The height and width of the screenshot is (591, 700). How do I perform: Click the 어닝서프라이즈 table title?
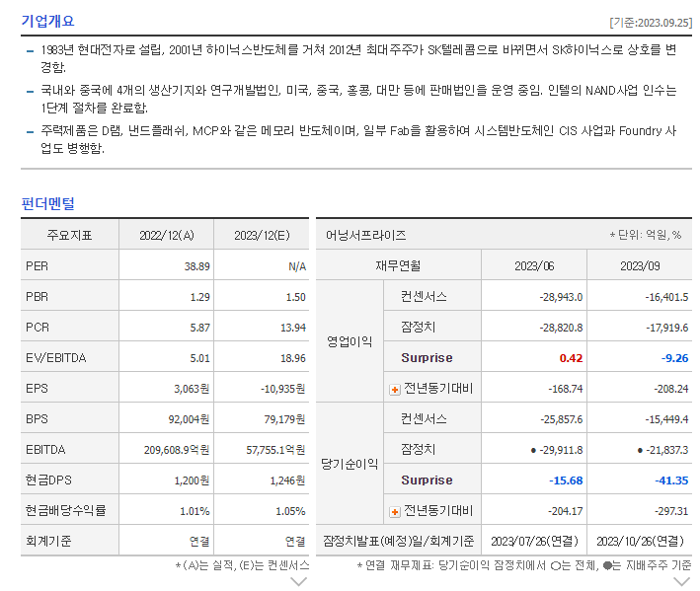365,235
